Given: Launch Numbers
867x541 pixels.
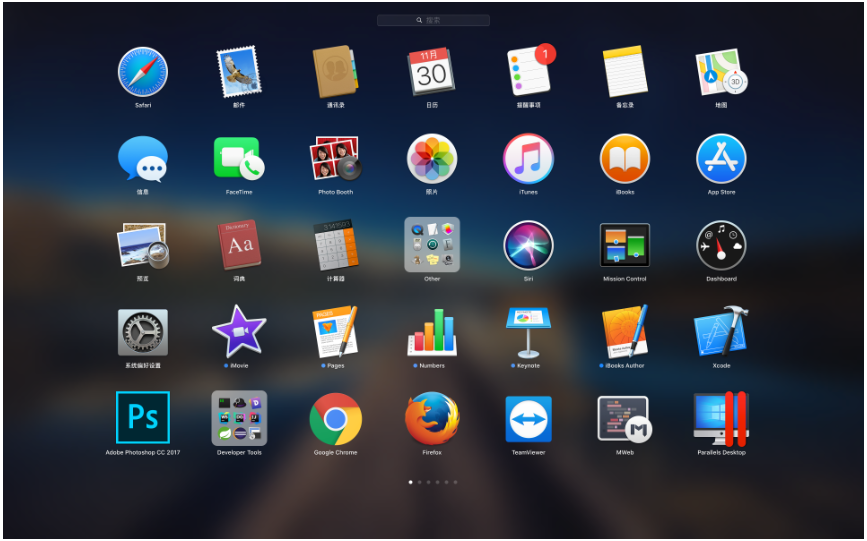Looking at the screenshot, I should point(432,332).
